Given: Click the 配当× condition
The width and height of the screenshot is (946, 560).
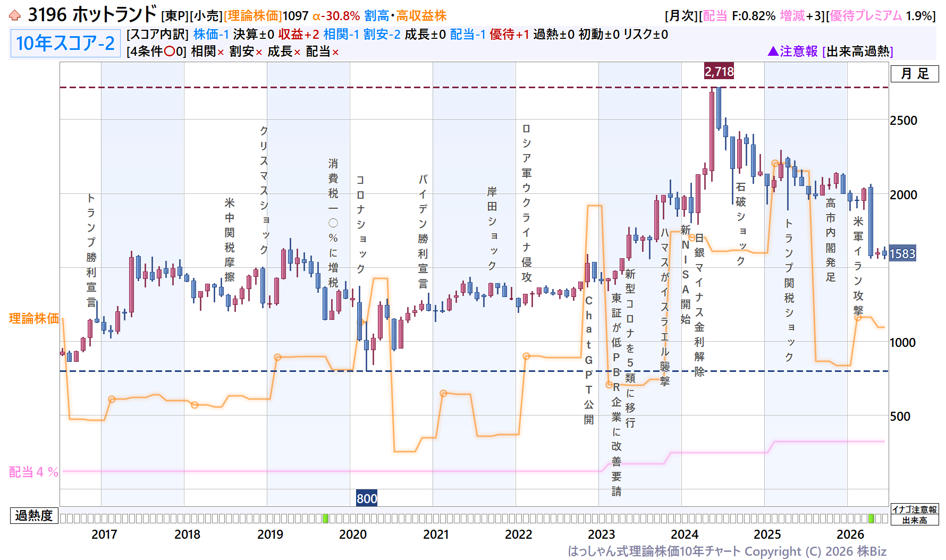Looking at the screenshot, I should pyautogui.click(x=323, y=52).
